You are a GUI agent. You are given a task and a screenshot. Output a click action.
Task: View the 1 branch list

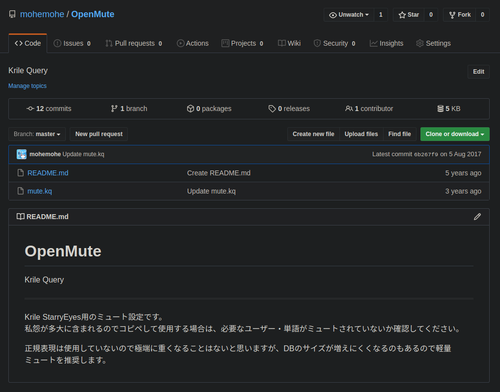coord(129,109)
